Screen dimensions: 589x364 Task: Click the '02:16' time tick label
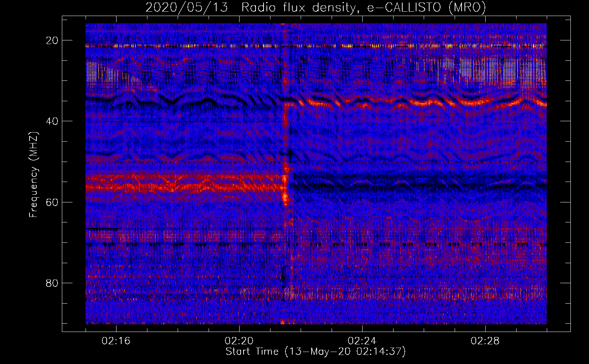click(x=116, y=341)
